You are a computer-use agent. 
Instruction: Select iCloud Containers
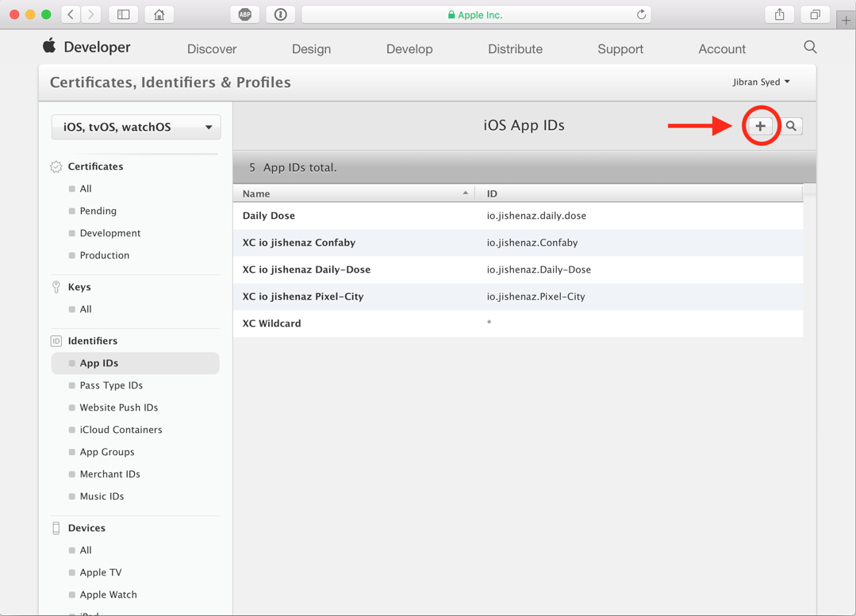(121, 430)
